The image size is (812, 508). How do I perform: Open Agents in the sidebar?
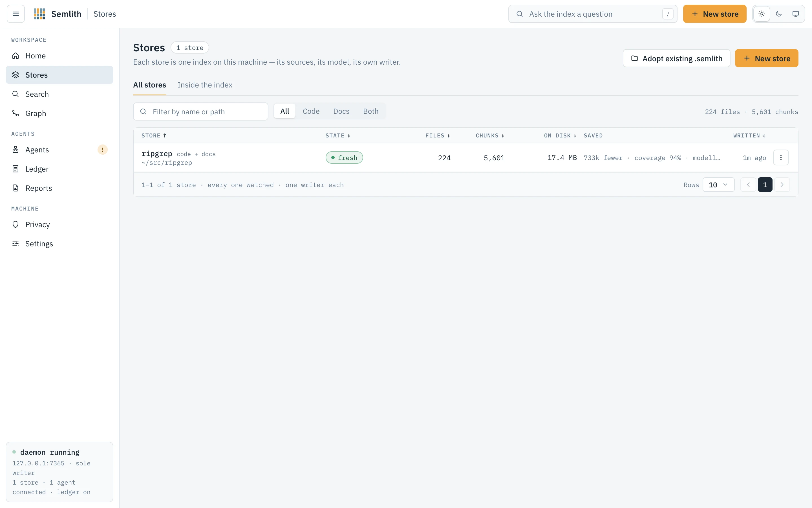tap(59, 150)
